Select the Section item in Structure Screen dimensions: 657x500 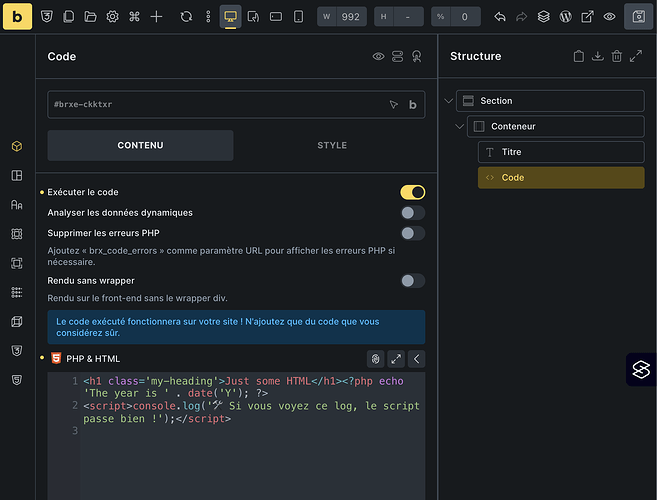[550, 101]
